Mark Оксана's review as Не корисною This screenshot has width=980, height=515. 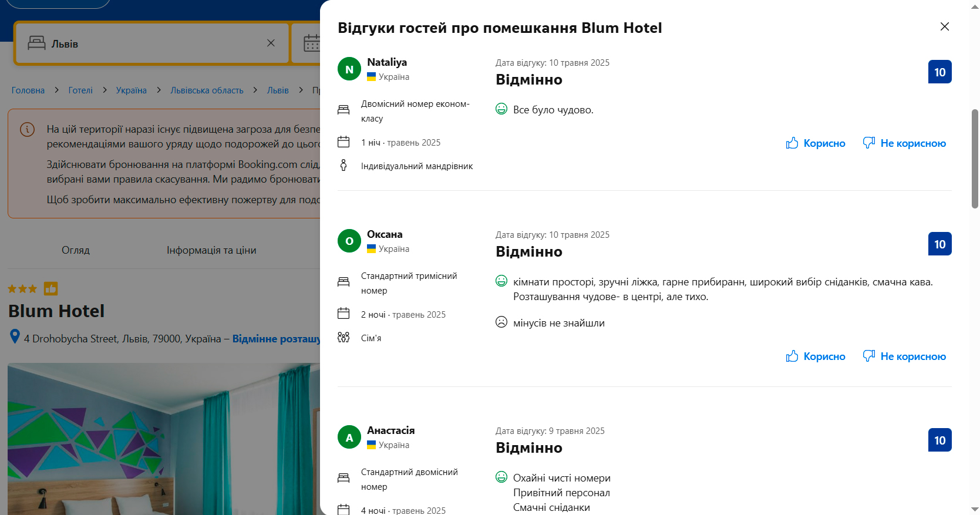pyautogui.click(x=904, y=356)
